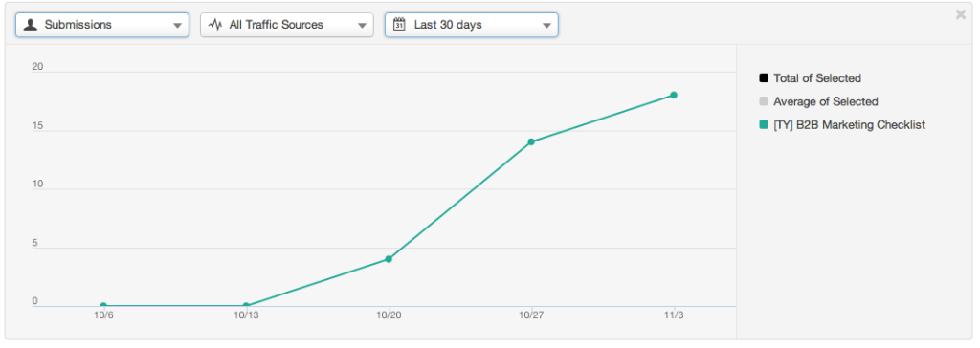980x348 pixels.
Task: Click the Average of Selected legend label
Action: click(x=826, y=101)
